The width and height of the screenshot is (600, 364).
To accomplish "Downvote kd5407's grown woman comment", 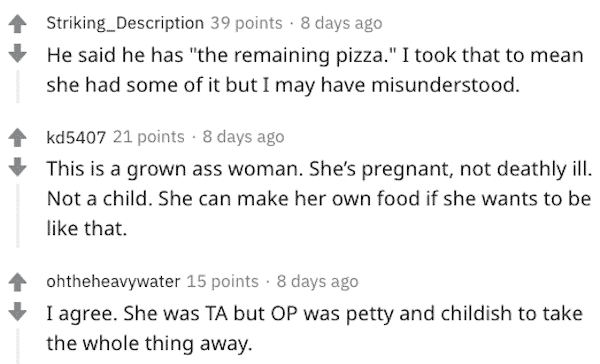I will [x=17, y=167].
